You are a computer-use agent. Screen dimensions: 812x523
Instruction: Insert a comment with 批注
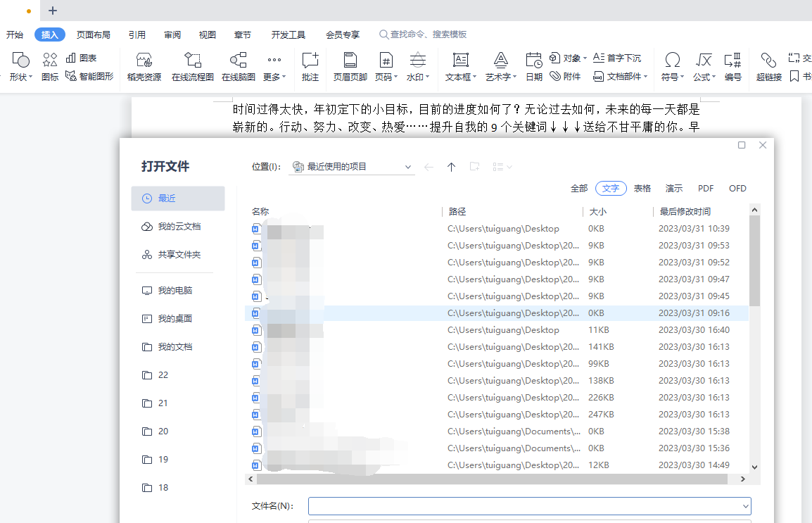click(x=310, y=67)
